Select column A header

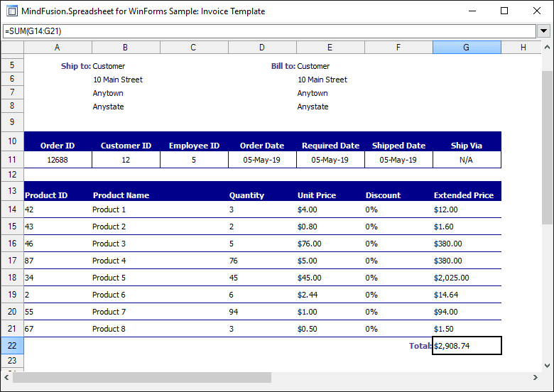58,48
